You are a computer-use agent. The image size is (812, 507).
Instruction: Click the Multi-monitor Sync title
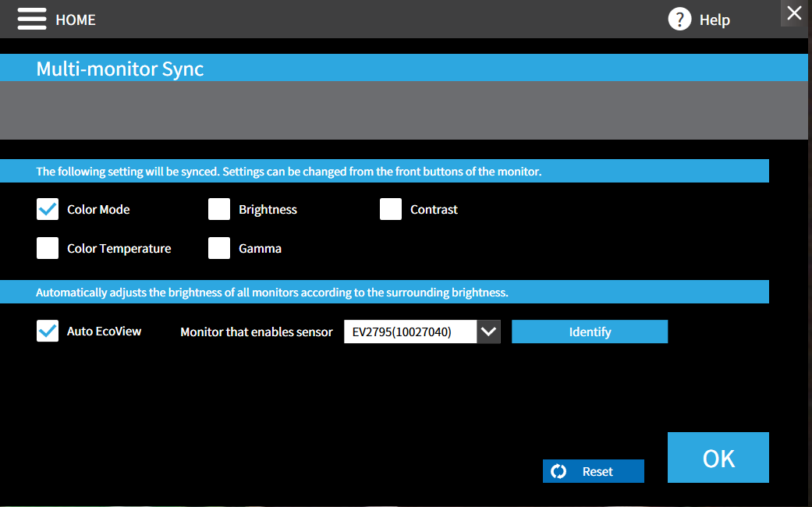click(x=120, y=69)
